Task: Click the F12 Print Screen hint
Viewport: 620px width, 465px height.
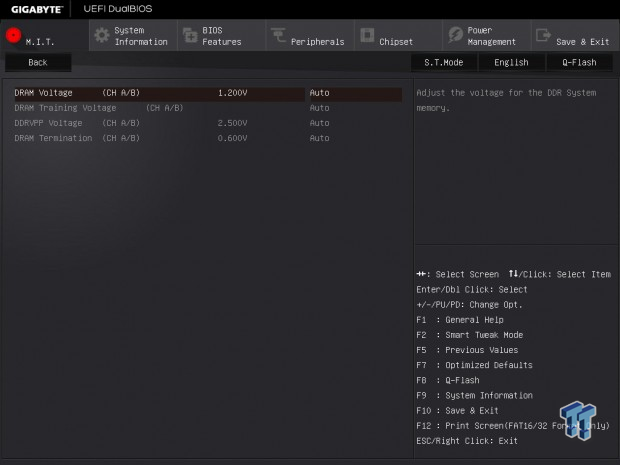Action: 513,425
